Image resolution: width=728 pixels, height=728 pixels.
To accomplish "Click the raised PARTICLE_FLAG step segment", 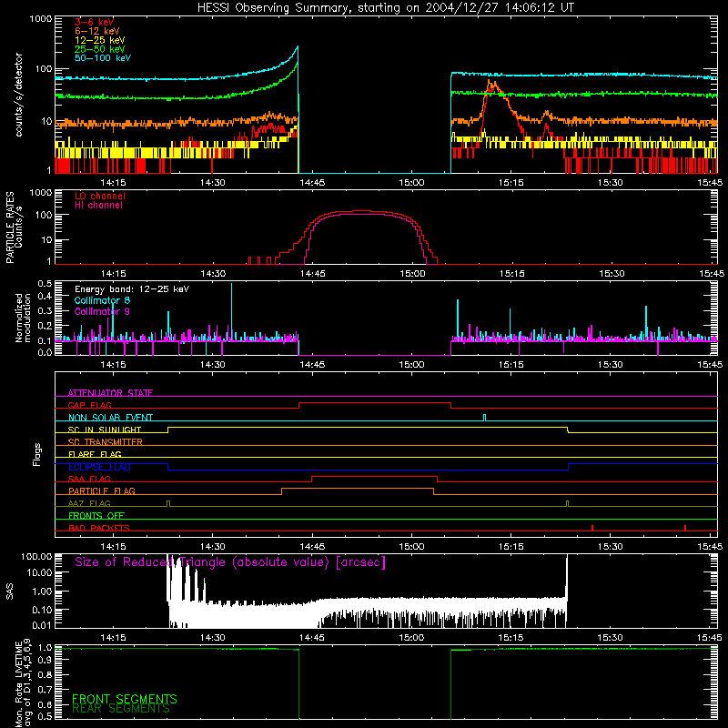I will point(358,489).
